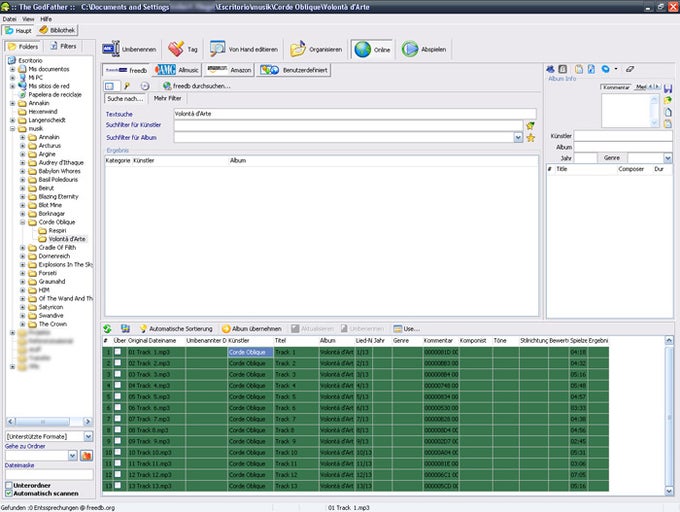The image size is (680, 512).
Task: Open Suchfilter für Album dropdown
Action: [518, 137]
